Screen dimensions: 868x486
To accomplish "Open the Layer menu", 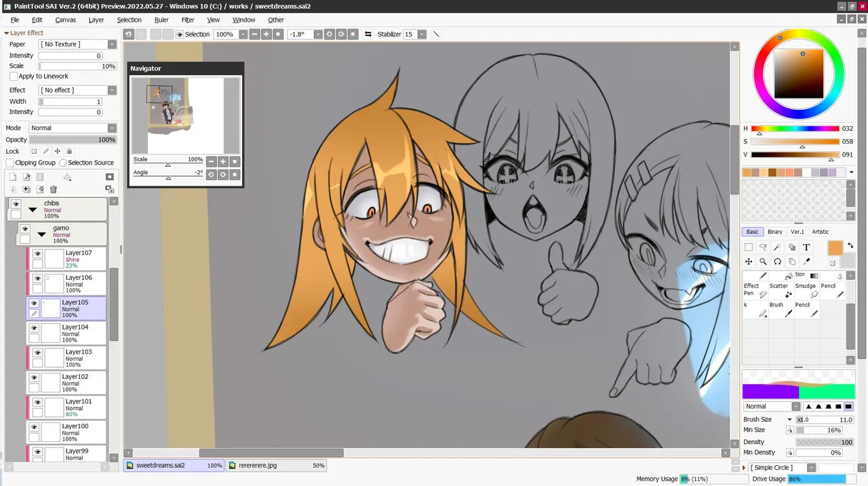I will [x=96, y=20].
